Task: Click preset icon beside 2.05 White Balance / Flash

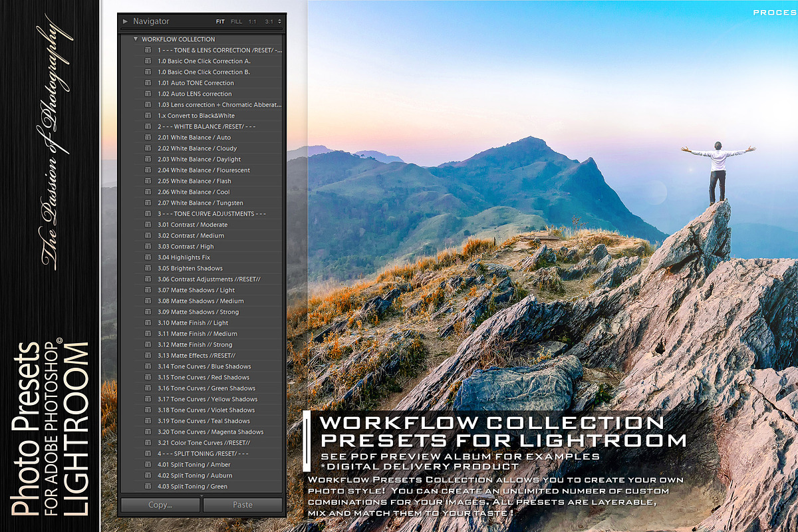Action: 148,181
